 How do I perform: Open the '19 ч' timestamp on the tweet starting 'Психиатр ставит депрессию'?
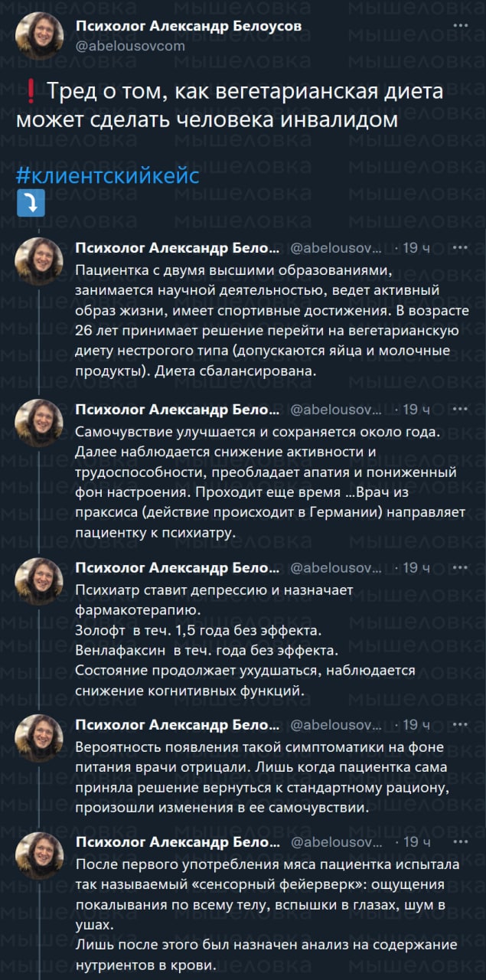(416, 567)
